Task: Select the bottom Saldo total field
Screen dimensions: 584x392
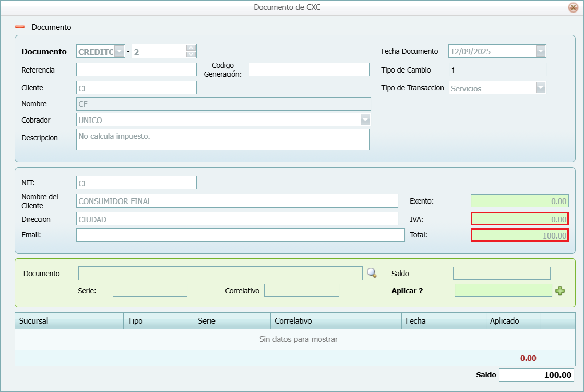Action: [536, 375]
